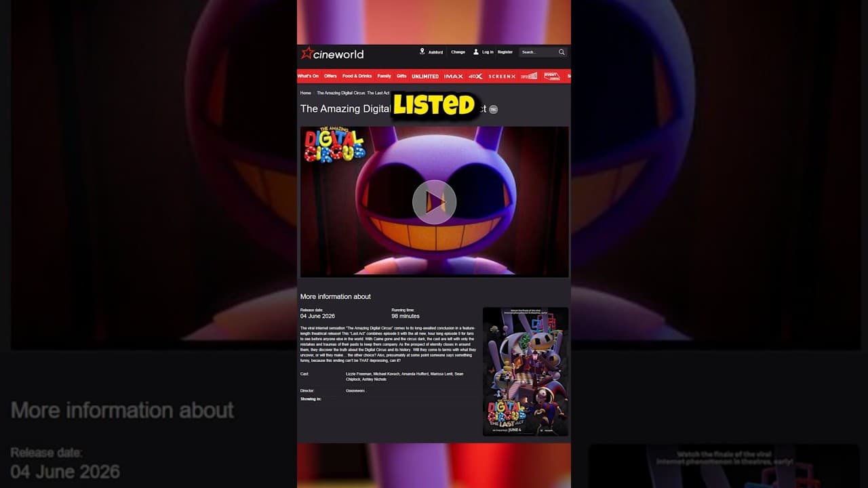Click the user profile icon beside Log in
This screenshot has height=488, width=868.
[476, 52]
